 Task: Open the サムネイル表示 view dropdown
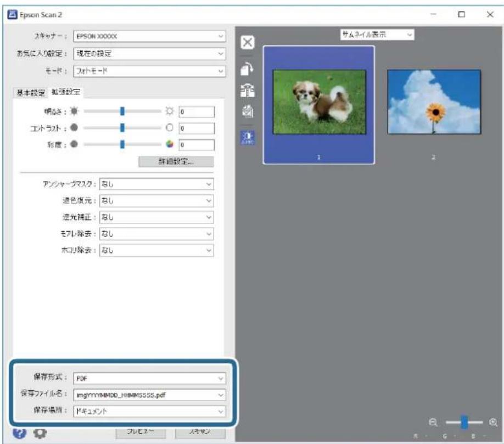[377, 35]
